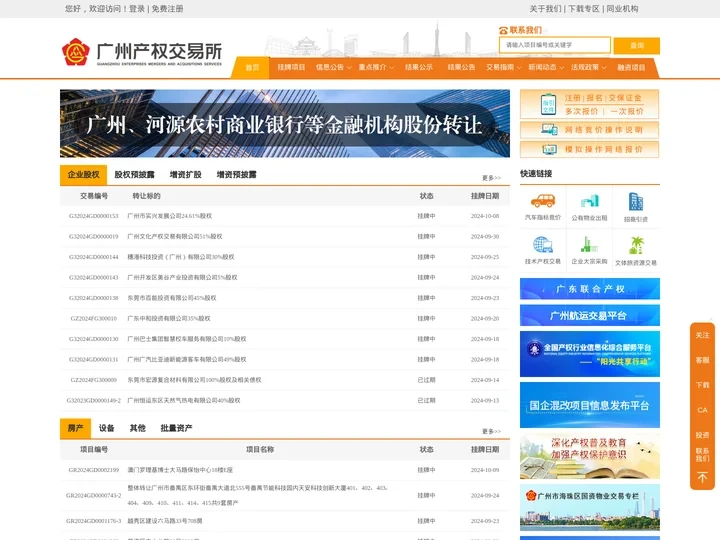Open the 企业大宗采购 icon link
Screen dimensions: 720x540
(x=589, y=245)
